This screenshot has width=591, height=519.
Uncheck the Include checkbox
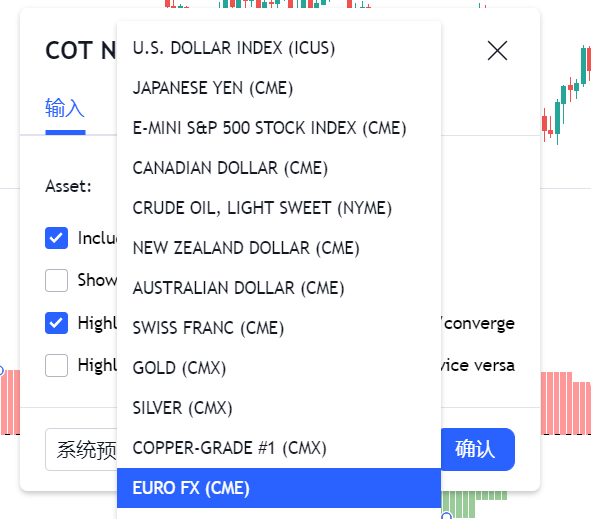pos(57,238)
